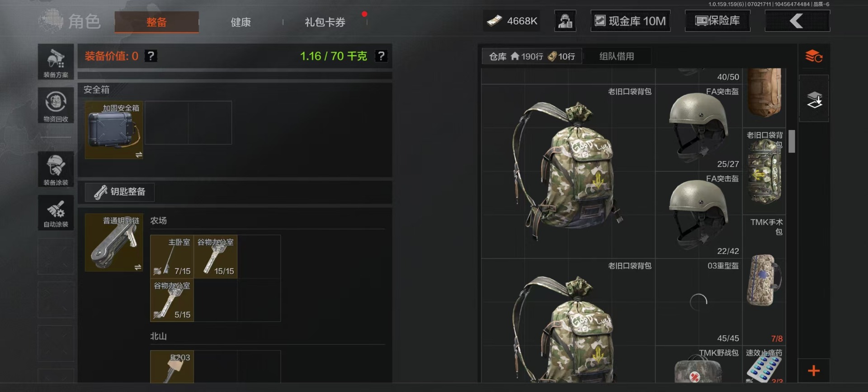Click the stack download sort icon
868x392 pixels.
(x=814, y=99)
